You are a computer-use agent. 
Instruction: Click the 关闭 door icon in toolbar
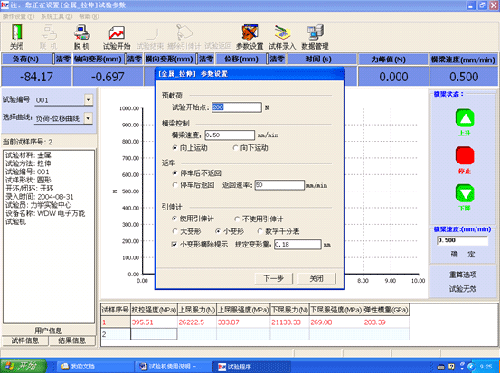pos(17,32)
